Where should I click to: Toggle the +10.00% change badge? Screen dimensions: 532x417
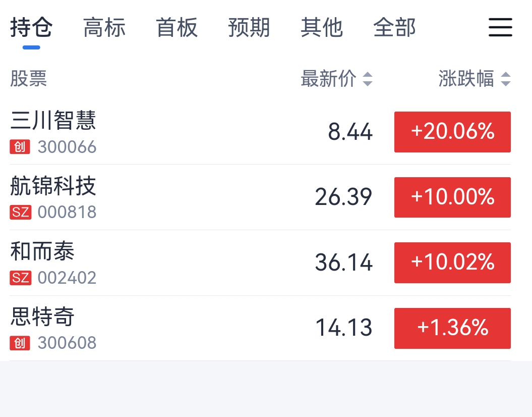452,197
